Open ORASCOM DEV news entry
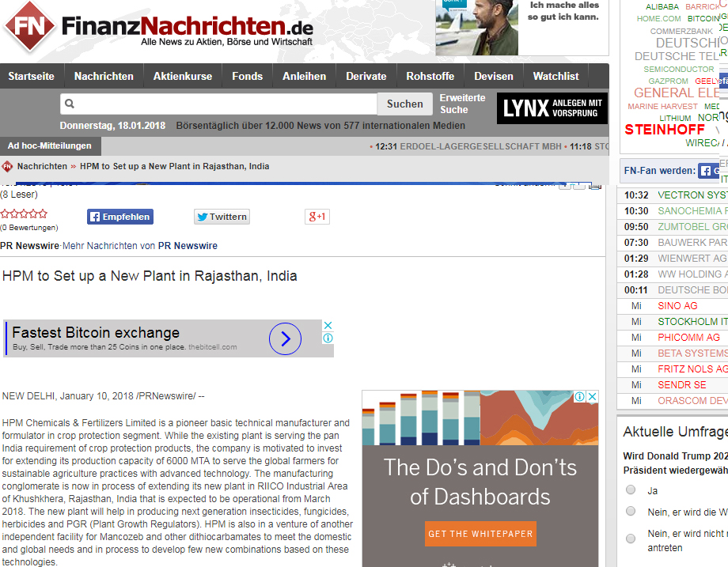 [x=692, y=400]
